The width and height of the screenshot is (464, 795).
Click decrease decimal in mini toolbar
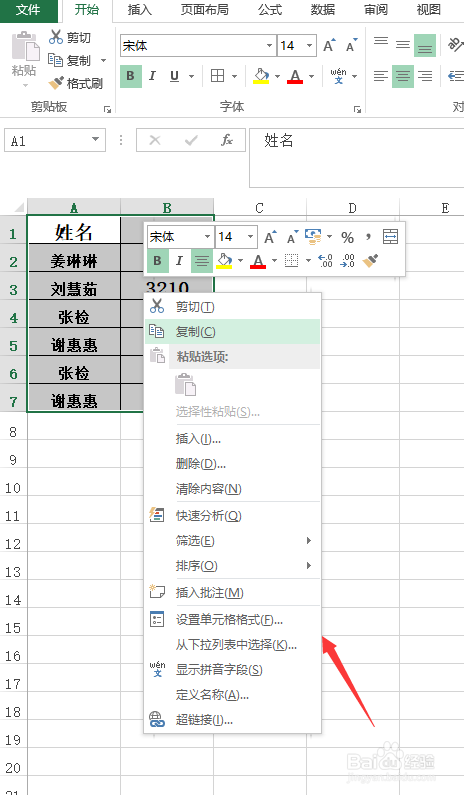[348, 261]
